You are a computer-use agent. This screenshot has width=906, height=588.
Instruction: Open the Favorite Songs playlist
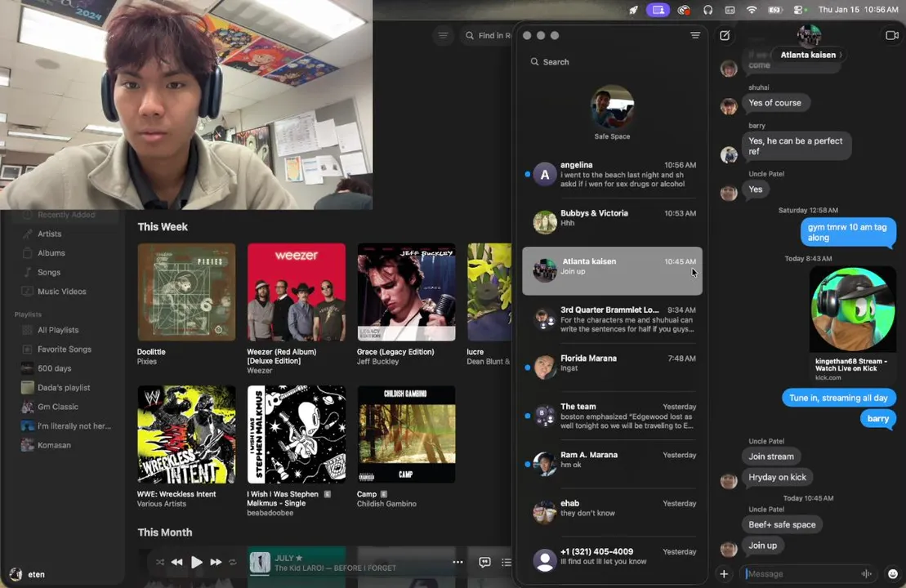[x=65, y=349]
